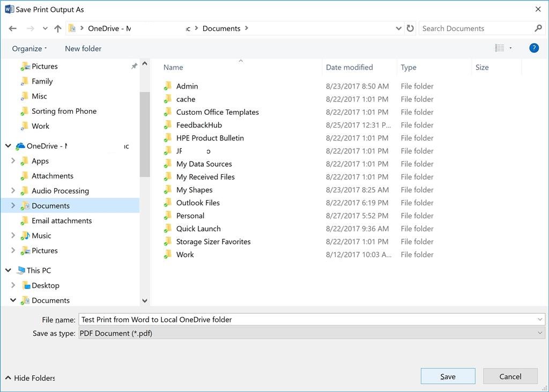Select Storage Sizer Favorites folder
This screenshot has height=392, width=549.
213,242
